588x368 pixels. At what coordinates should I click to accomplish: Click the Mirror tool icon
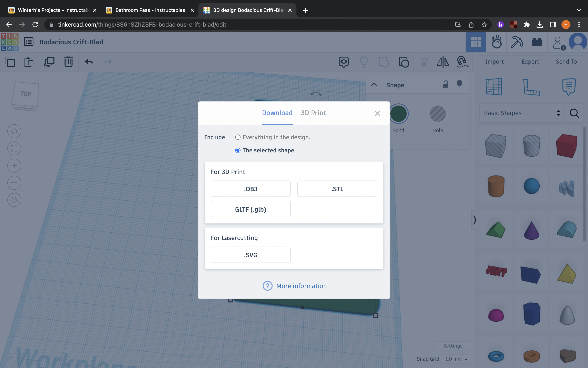tap(443, 62)
